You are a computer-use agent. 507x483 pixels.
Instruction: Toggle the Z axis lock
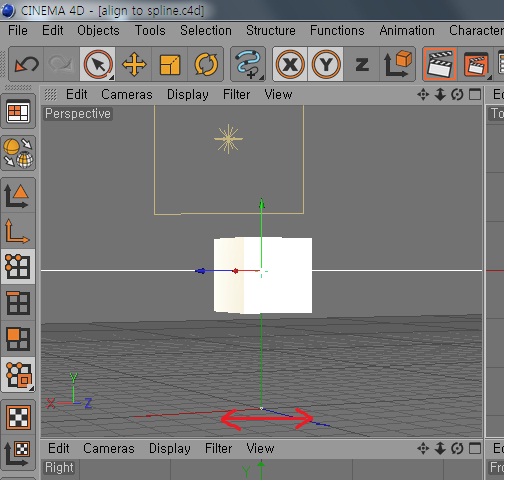tap(362, 64)
